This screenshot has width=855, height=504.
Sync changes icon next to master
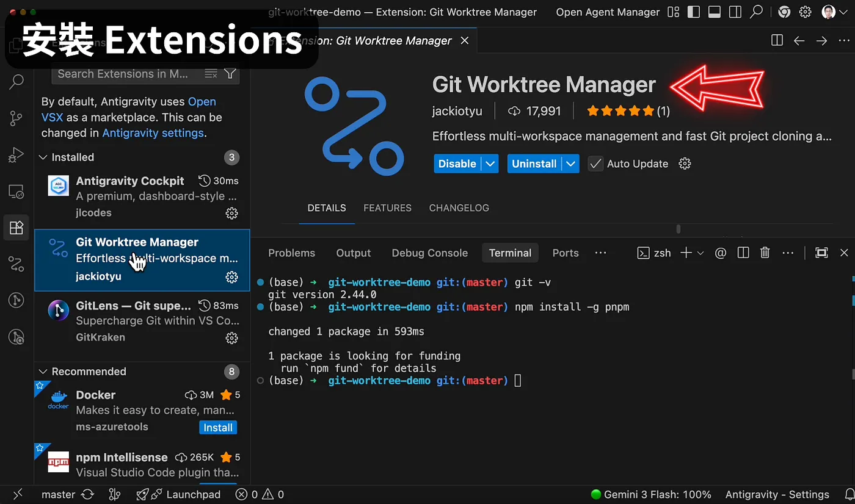87,494
